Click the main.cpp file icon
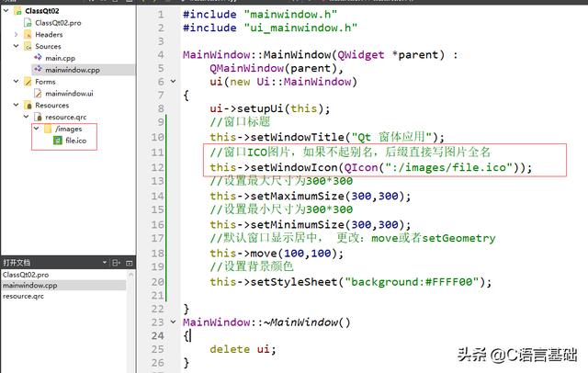Viewport: 588px width, 373px height. 38,58
